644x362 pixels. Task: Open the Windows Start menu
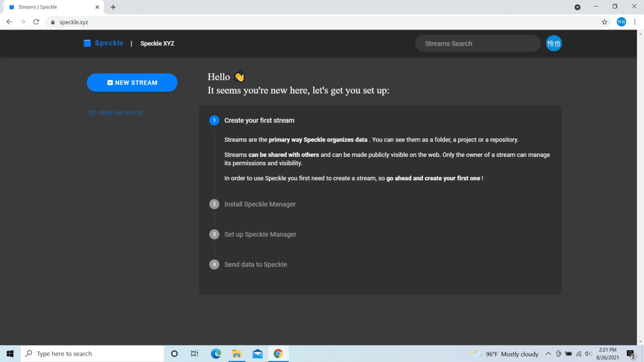click(10, 353)
